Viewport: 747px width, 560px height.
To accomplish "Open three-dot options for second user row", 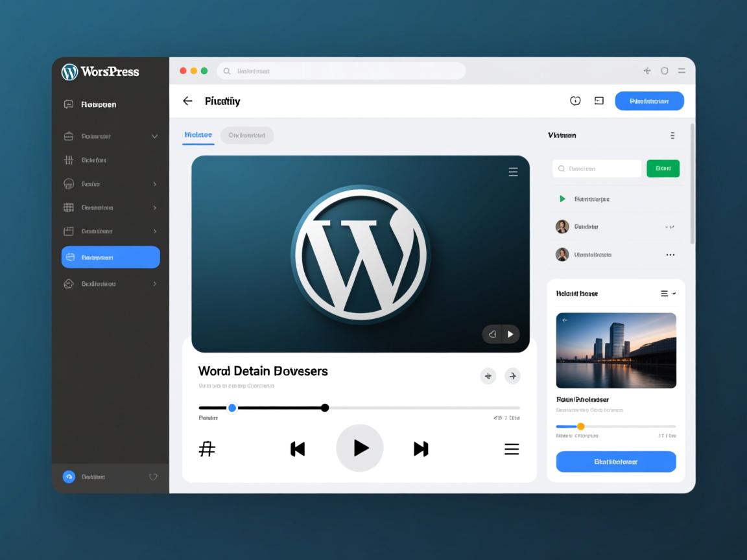I will (670, 255).
